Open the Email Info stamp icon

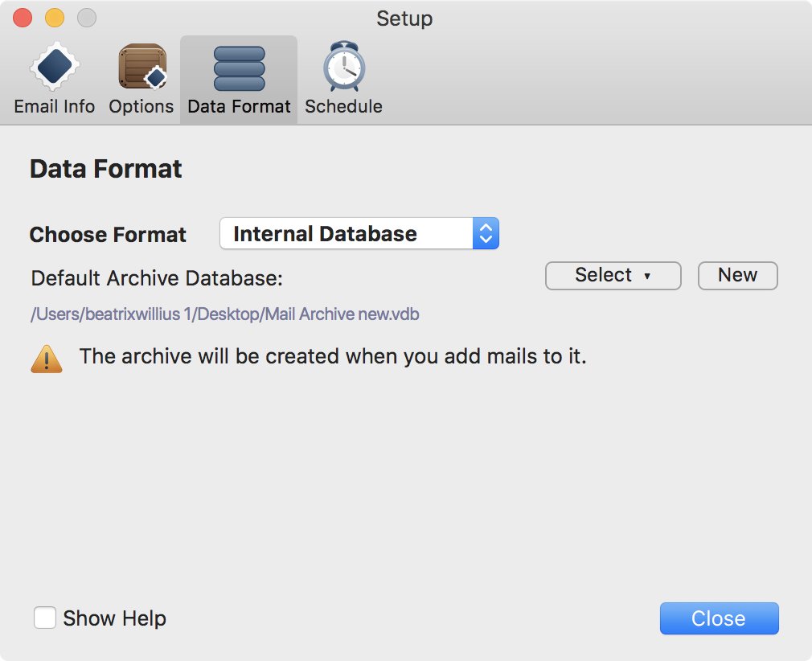click(55, 67)
